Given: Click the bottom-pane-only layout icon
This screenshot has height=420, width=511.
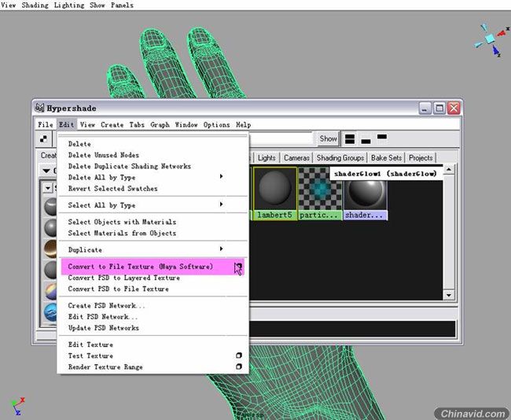Looking at the screenshot, I should 366,141.
